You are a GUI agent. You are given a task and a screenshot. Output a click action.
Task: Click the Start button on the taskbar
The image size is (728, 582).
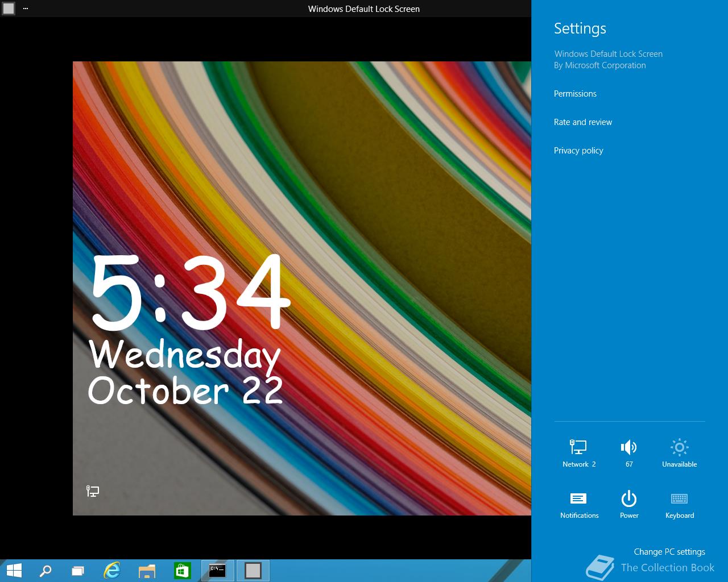coord(14,571)
